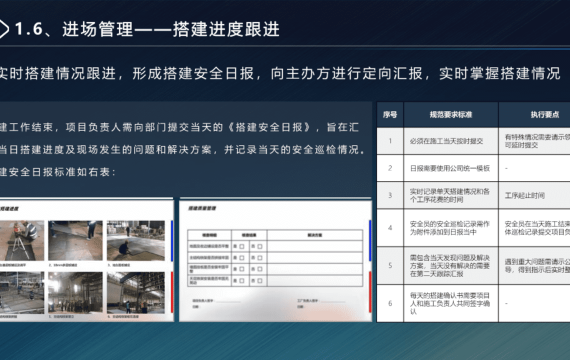The image size is (570, 360).
Task: Click the diamond icon before the 1.6 heading
Action: (x=4, y=29)
